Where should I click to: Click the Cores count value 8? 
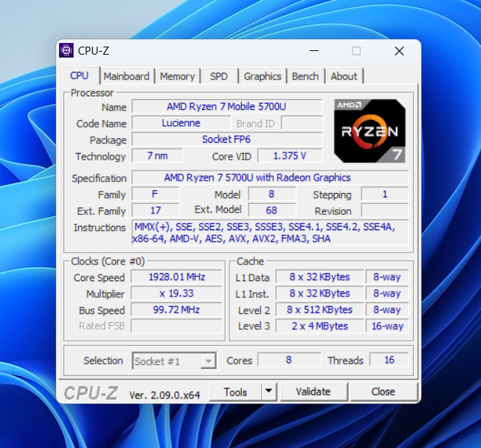[289, 360]
